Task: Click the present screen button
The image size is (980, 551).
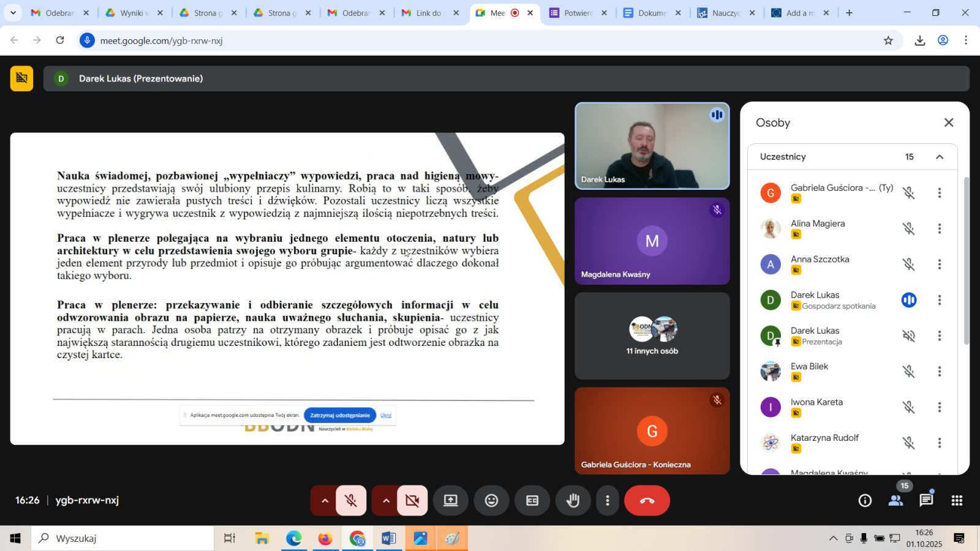Action: tap(451, 501)
